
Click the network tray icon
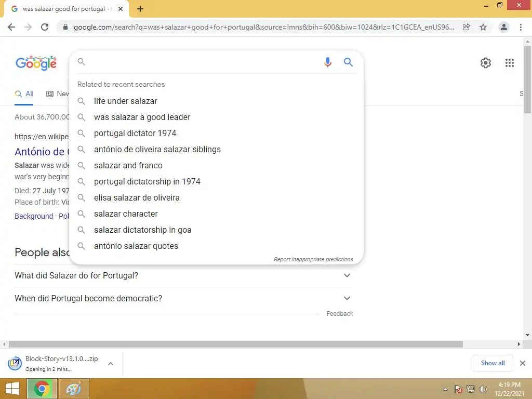[x=471, y=389]
